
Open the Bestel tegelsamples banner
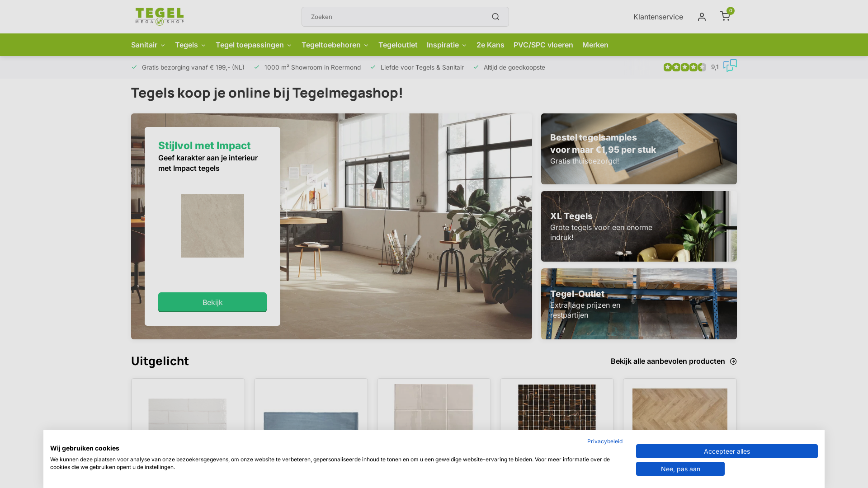[639, 149]
